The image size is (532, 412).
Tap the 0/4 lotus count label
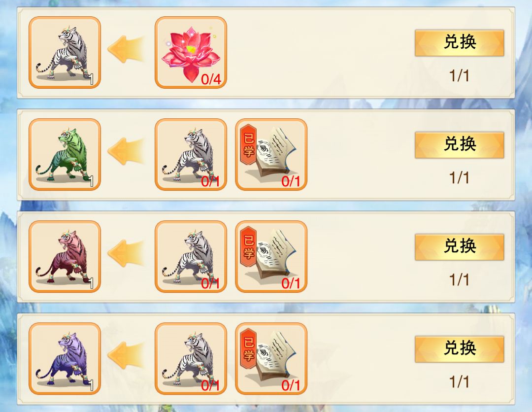point(211,79)
